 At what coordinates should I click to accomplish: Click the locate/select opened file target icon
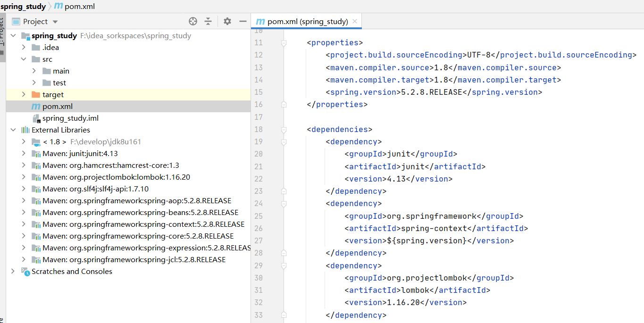[x=192, y=21]
